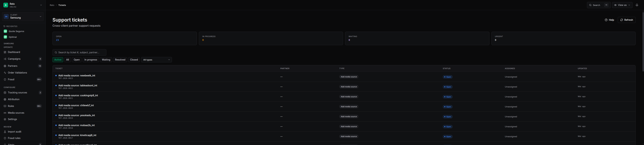Click the Help question-mark icon
The height and width of the screenshot is (145, 644).
(x=606, y=20)
